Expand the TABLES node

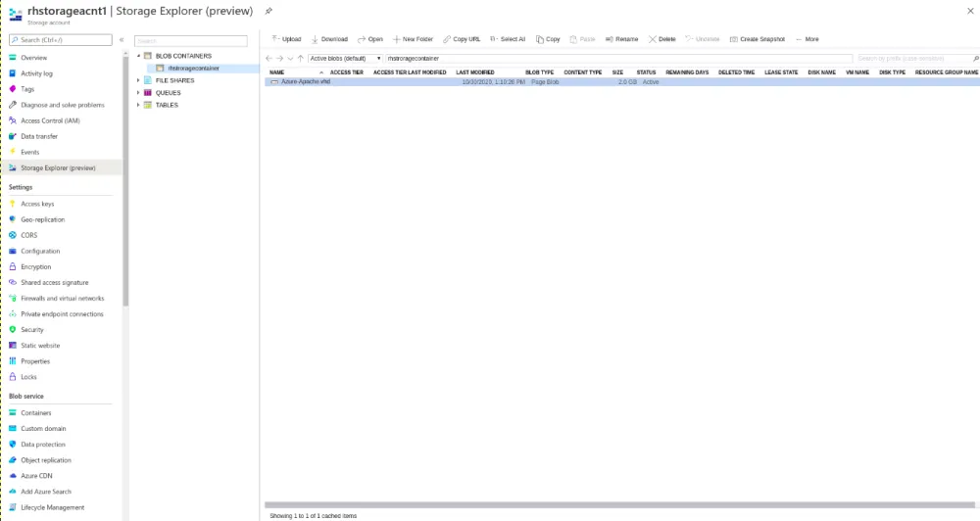tap(139, 105)
